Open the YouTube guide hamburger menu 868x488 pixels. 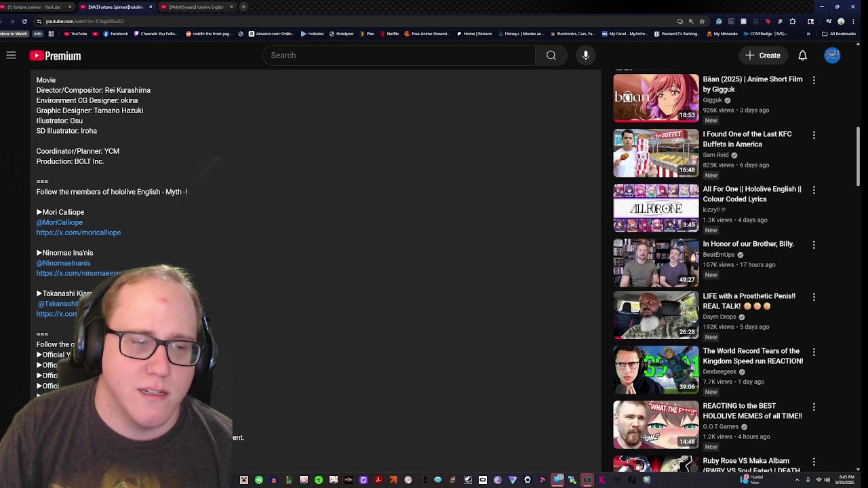pos(11,56)
